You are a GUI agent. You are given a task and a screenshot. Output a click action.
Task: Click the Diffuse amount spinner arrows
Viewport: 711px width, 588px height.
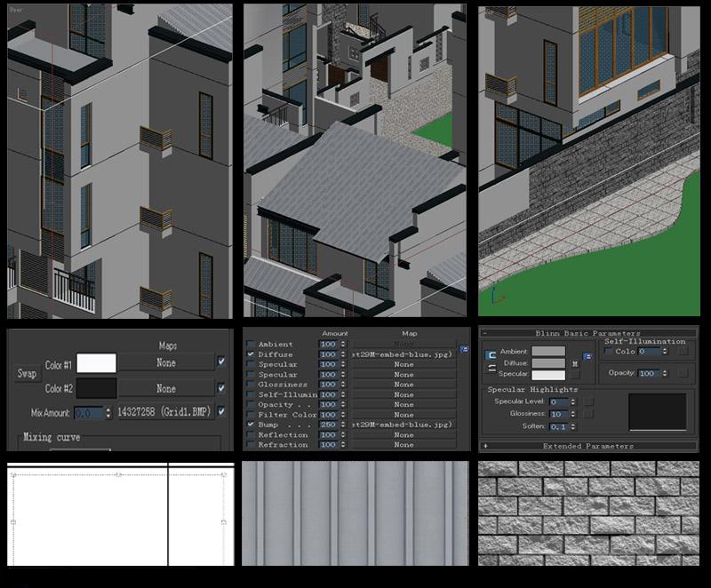pyautogui.click(x=343, y=354)
